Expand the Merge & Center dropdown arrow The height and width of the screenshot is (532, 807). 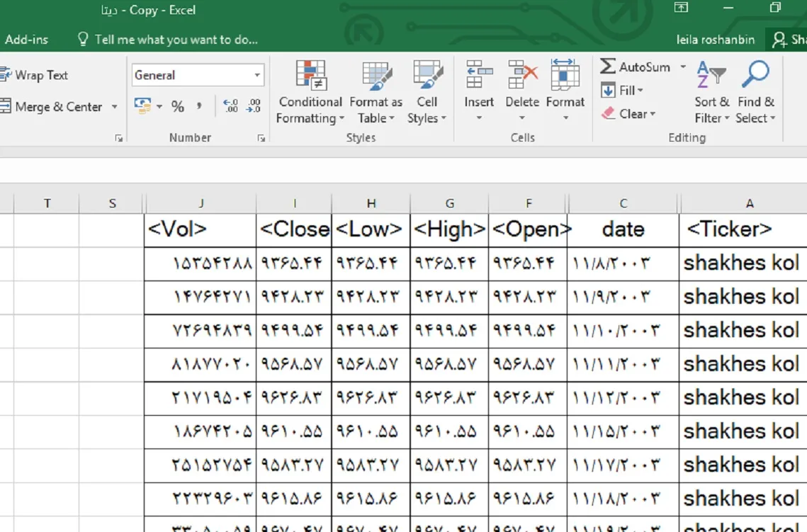[x=115, y=107]
